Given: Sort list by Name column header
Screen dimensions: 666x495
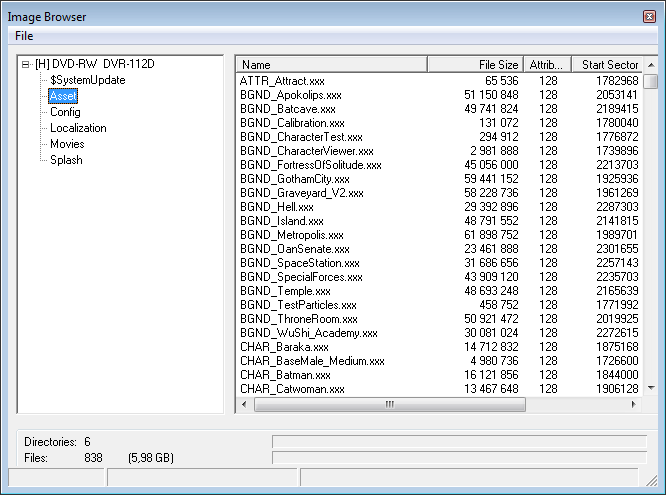Looking at the screenshot, I should pyautogui.click(x=331, y=65).
